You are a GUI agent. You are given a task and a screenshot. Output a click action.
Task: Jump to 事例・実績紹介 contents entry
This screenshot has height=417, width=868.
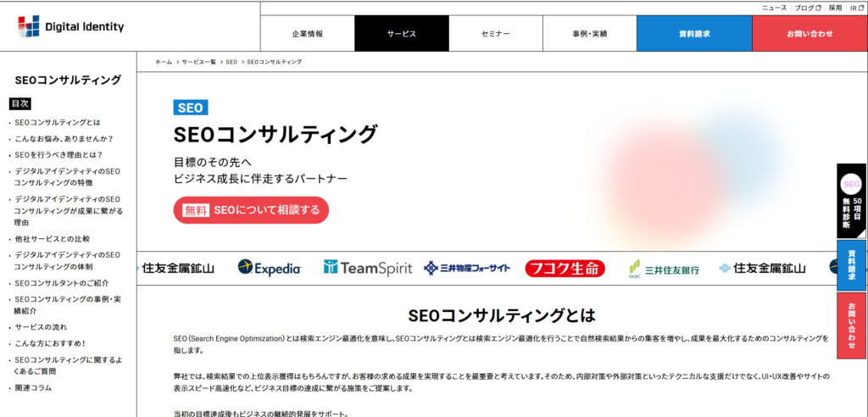pyautogui.click(x=68, y=304)
